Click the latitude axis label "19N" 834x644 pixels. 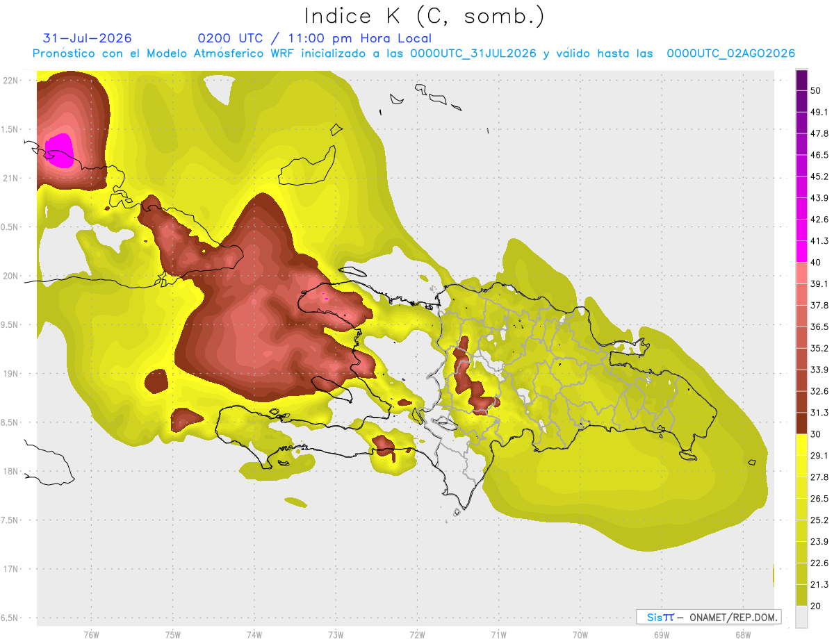[10, 374]
